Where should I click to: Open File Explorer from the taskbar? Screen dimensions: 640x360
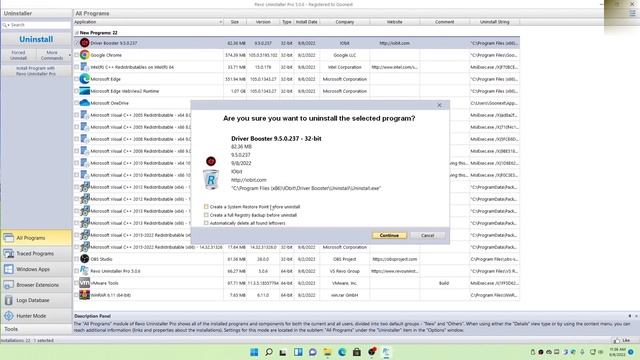tap(327, 352)
